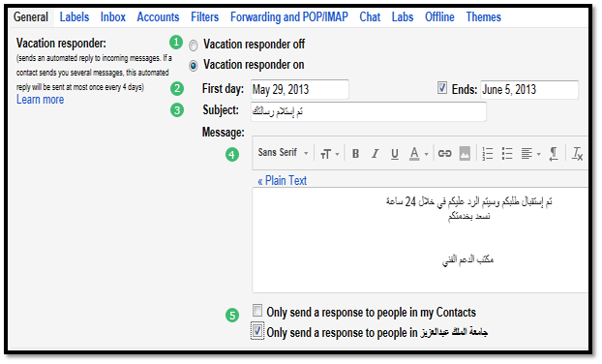602x364 pixels.
Task: Open the text size menu
Action: 325,154
